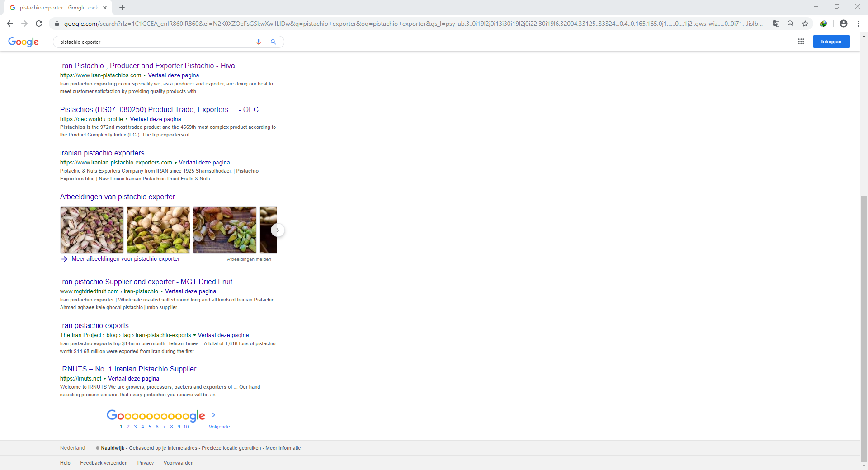
Task: Click the browser address bar URL
Action: tap(413, 23)
